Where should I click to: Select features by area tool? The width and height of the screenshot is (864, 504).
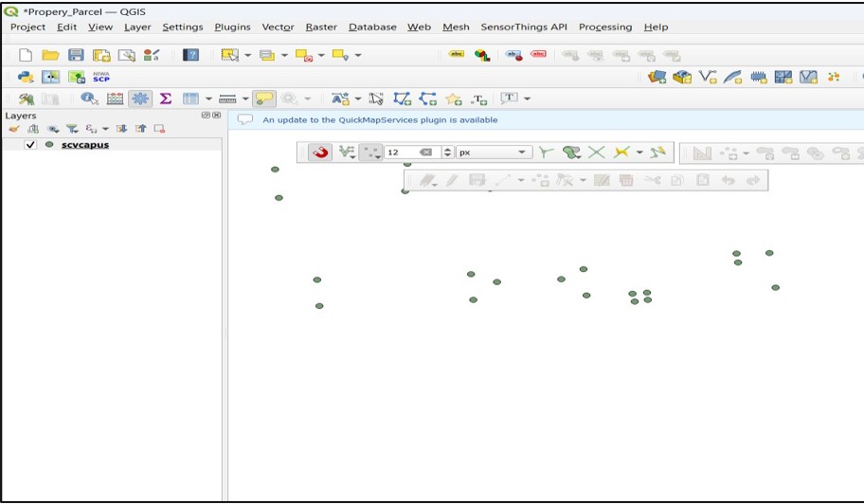click(x=230, y=55)
